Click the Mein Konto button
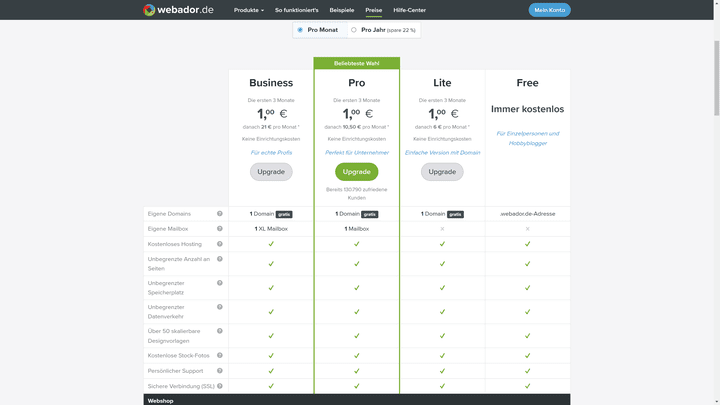The height and width of the screenshot is (405, 720). coord(549,10)
